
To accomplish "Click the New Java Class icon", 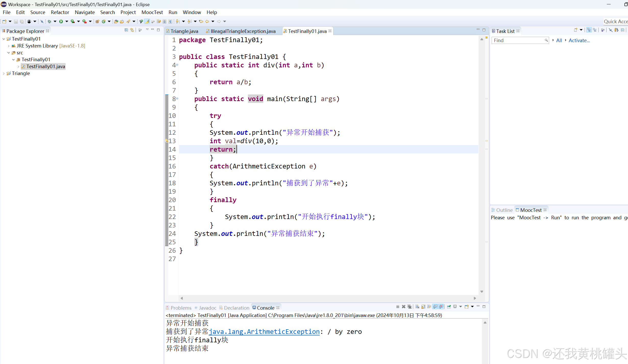I will (103, 21).
